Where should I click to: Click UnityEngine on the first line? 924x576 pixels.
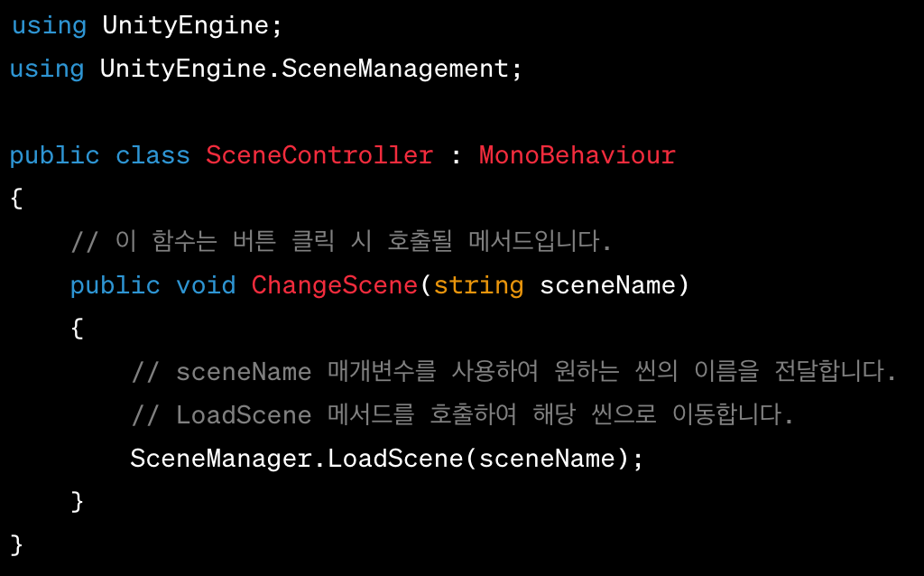pyautogui.click(x=186, y=26)
